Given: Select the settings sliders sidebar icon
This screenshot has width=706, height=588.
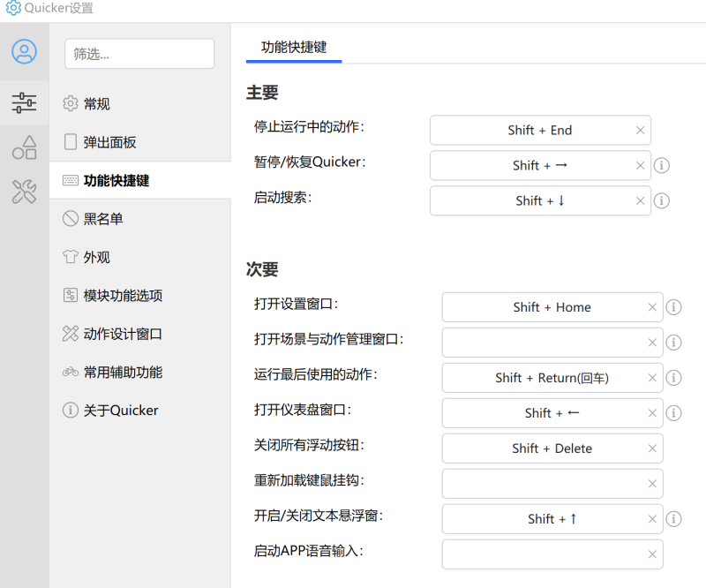Looking at the screenshot, I should click(x=25, y=102).
